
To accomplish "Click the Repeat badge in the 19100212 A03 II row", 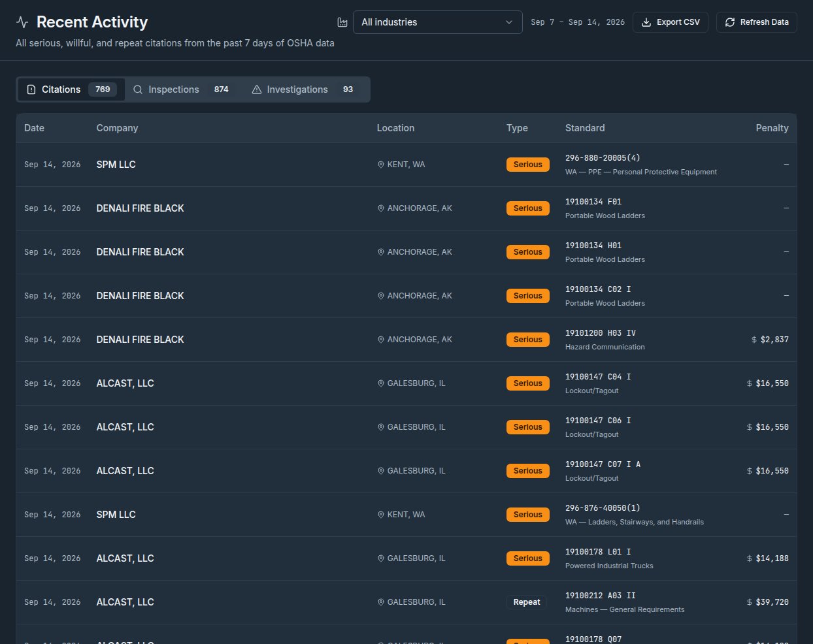I will tap(526, 602).
